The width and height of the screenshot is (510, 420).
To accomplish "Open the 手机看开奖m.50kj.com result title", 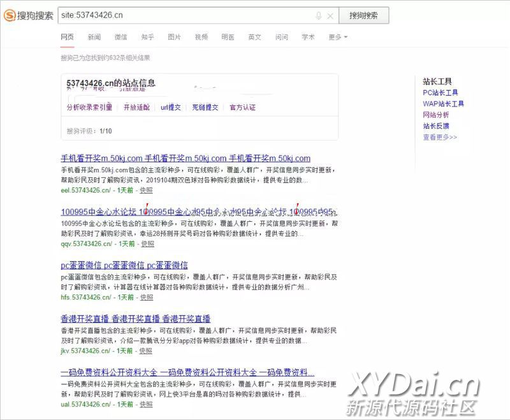I will pyautogui.click(x=186, y=158).
